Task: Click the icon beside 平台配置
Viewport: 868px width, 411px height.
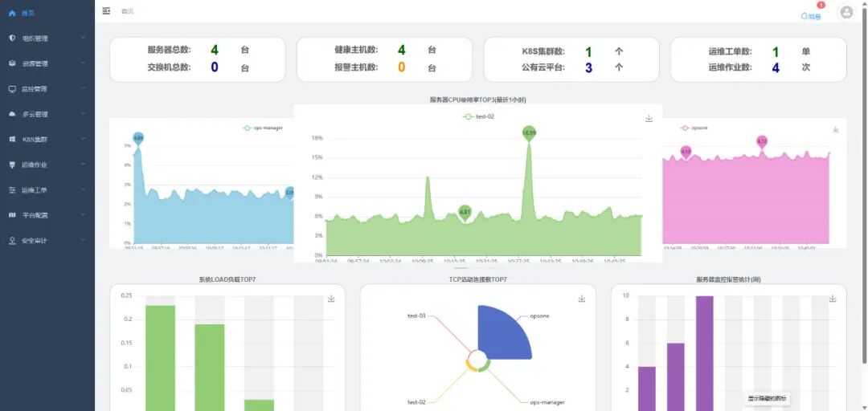Action: (x=12, y=214)
